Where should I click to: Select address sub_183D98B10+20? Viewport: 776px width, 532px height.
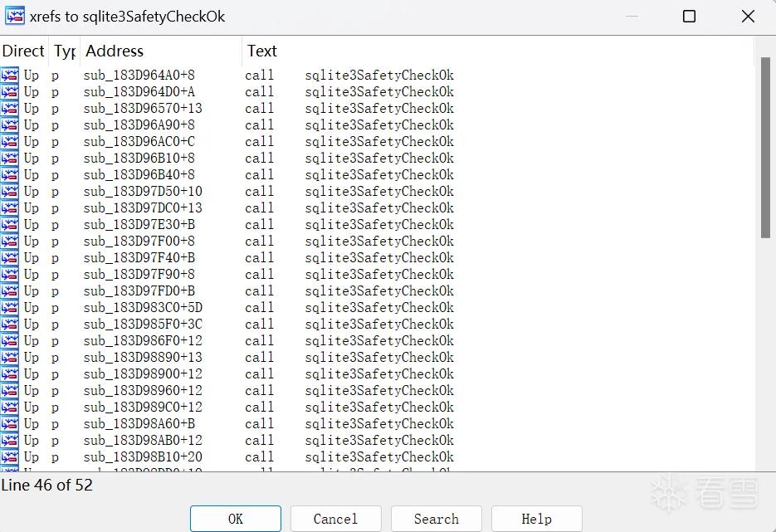click(143, 456)
